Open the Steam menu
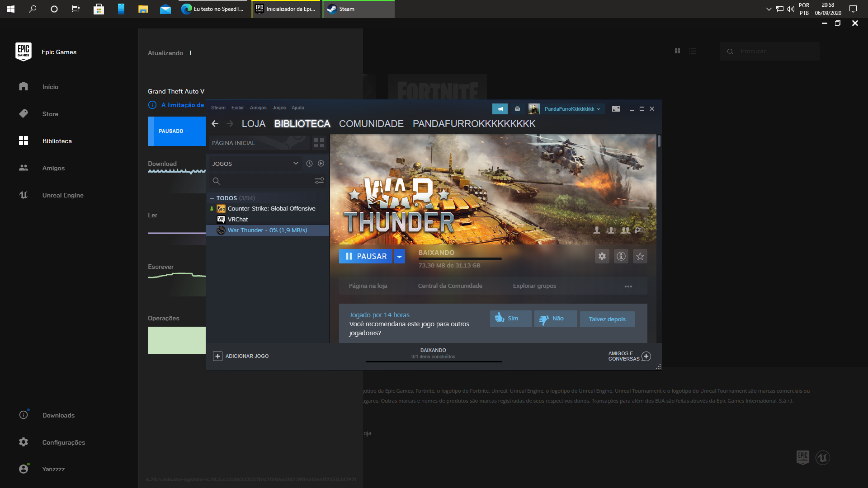Image resolution: width=868 pixels, height=488 pixels. [218, 108]
